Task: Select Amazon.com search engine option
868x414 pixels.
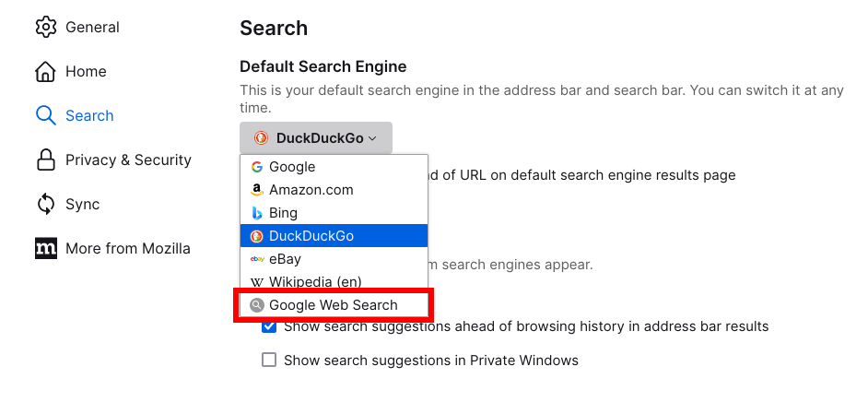Action: click(x=311, y=190)
